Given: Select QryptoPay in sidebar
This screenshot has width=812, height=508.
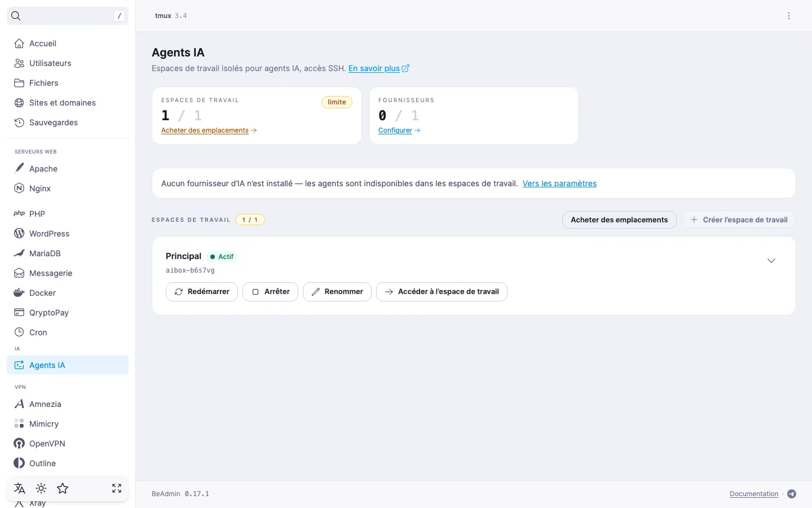Looking at the screenshot, I should (x=68, y=313).
